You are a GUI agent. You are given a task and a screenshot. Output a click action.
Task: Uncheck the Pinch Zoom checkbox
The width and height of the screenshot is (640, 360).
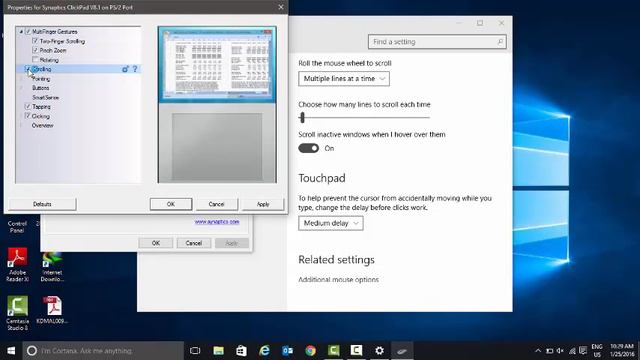[35, 50]
